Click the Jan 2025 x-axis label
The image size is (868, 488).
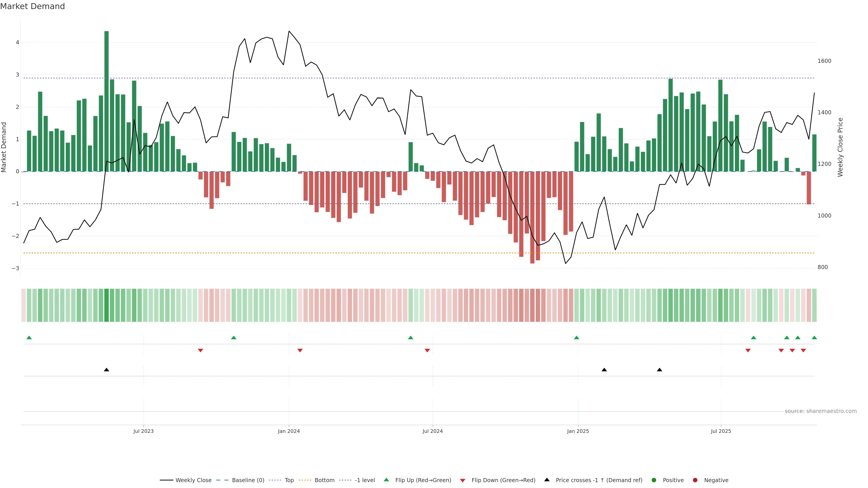578,431
